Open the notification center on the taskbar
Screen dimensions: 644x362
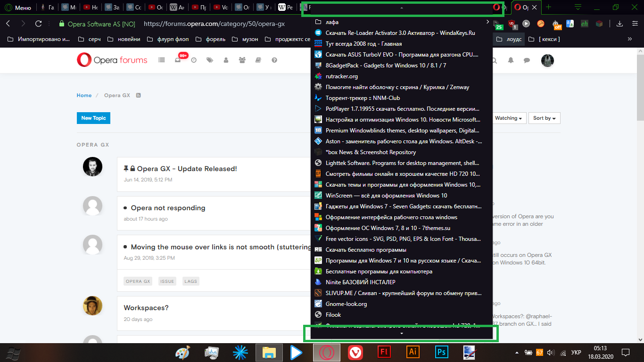coord(626,352)
